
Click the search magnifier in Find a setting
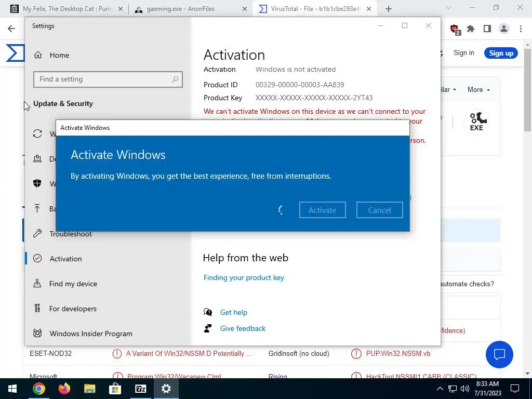(x=175, y=79)
